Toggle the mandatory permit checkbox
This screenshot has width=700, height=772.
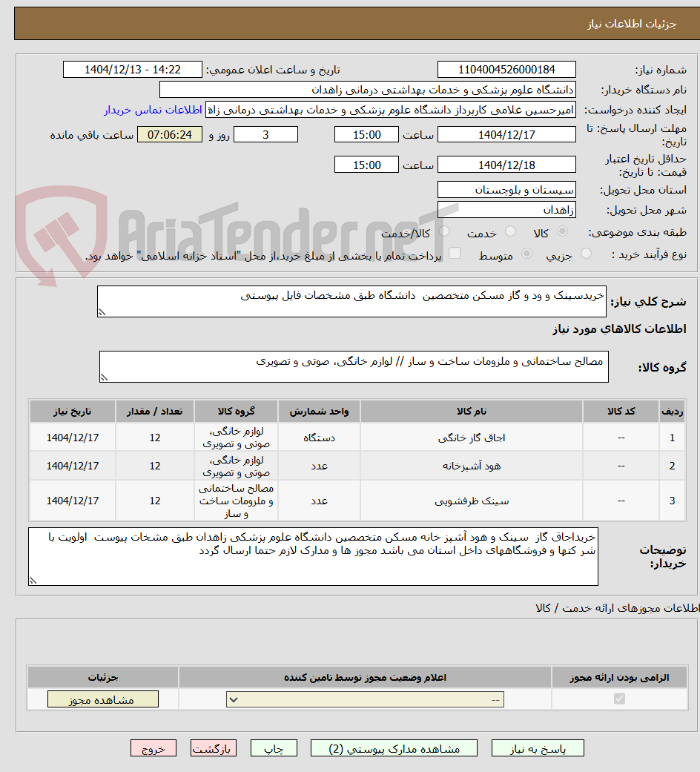[619, 699]
